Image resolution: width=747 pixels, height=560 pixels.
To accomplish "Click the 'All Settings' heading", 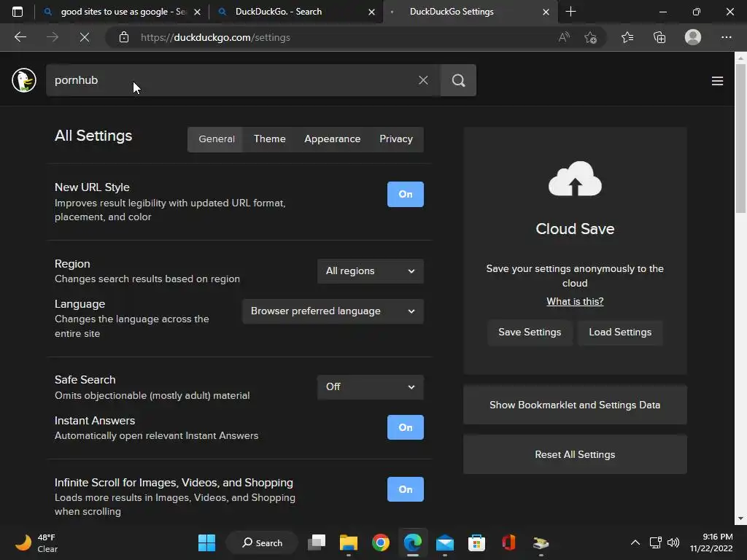I will (93, 136).
